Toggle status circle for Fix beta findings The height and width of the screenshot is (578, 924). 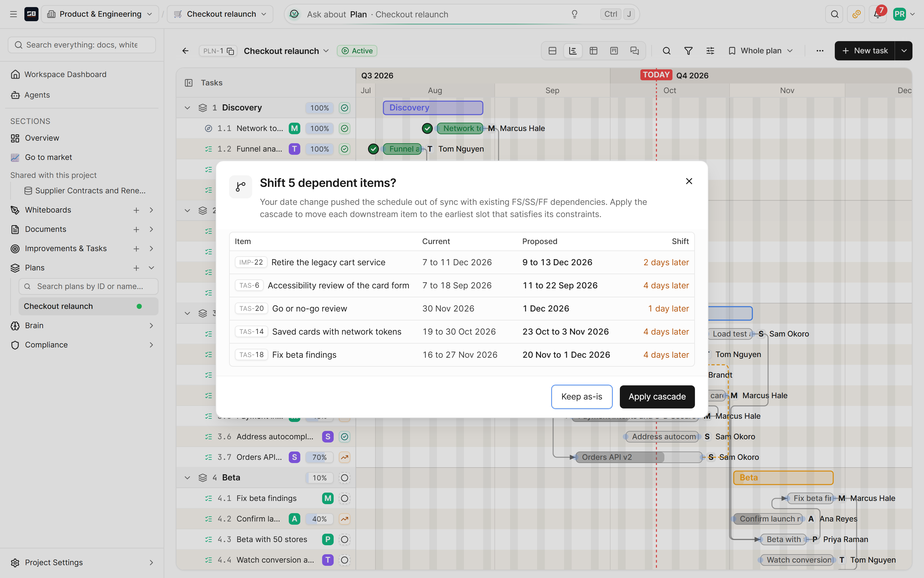pos(344,498)
